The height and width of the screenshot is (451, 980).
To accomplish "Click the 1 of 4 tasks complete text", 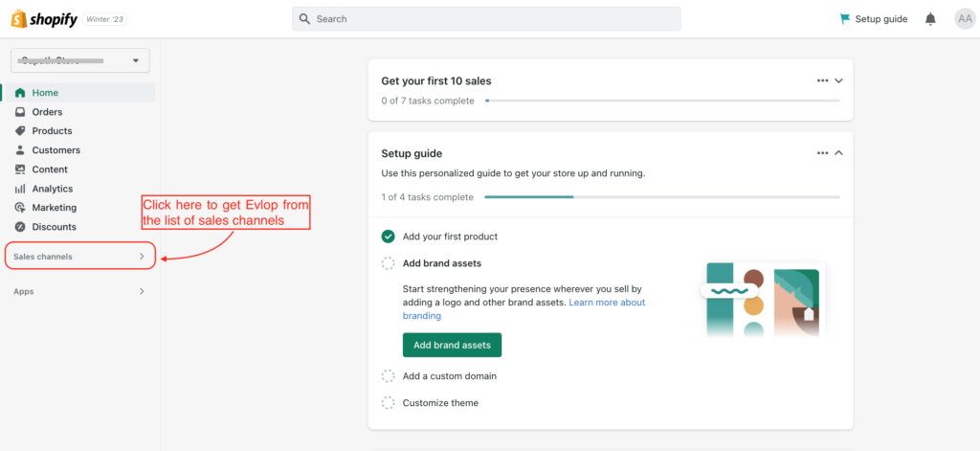I will [x=428, y=197].
